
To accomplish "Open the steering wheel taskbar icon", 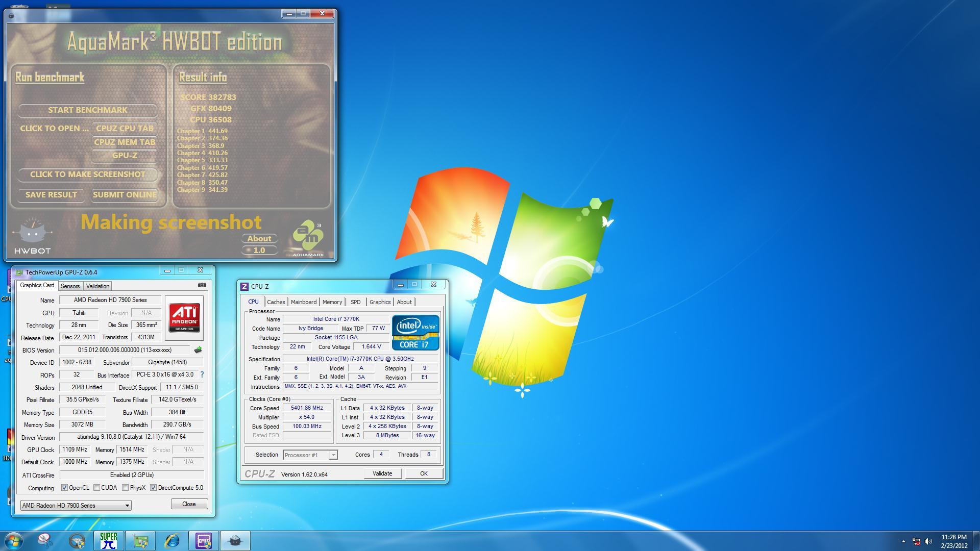I will click(77, 540).
